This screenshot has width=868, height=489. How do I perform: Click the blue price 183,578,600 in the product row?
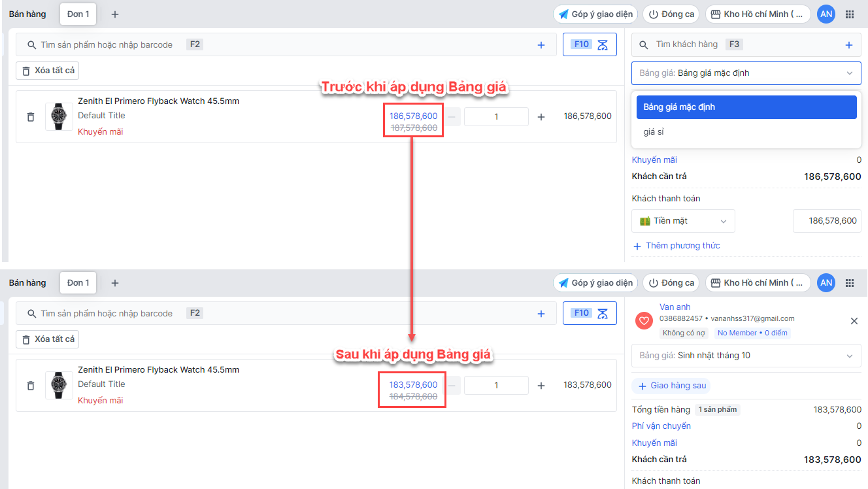coord(414,385)
